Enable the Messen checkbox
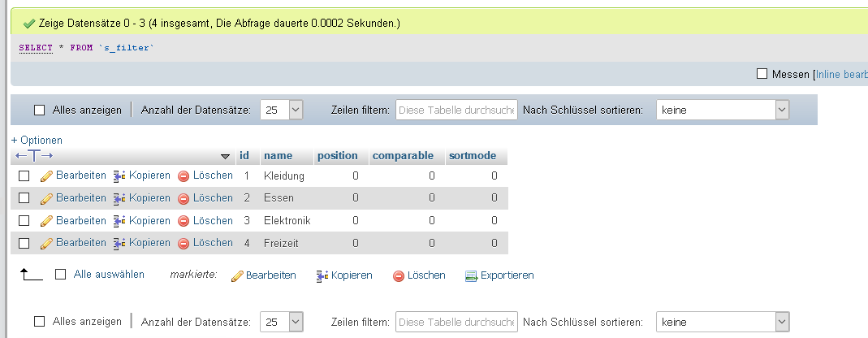 [x=762, y=74]
